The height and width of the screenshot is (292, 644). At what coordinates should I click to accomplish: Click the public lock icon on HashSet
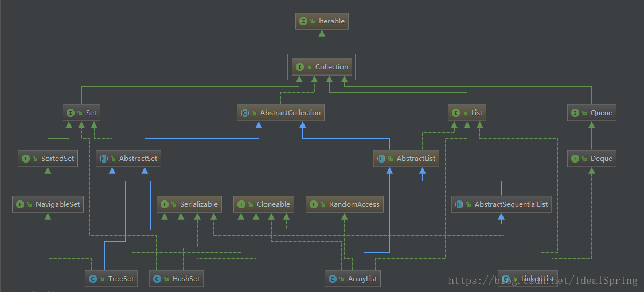pyautogui.click(x=166, y=280)
